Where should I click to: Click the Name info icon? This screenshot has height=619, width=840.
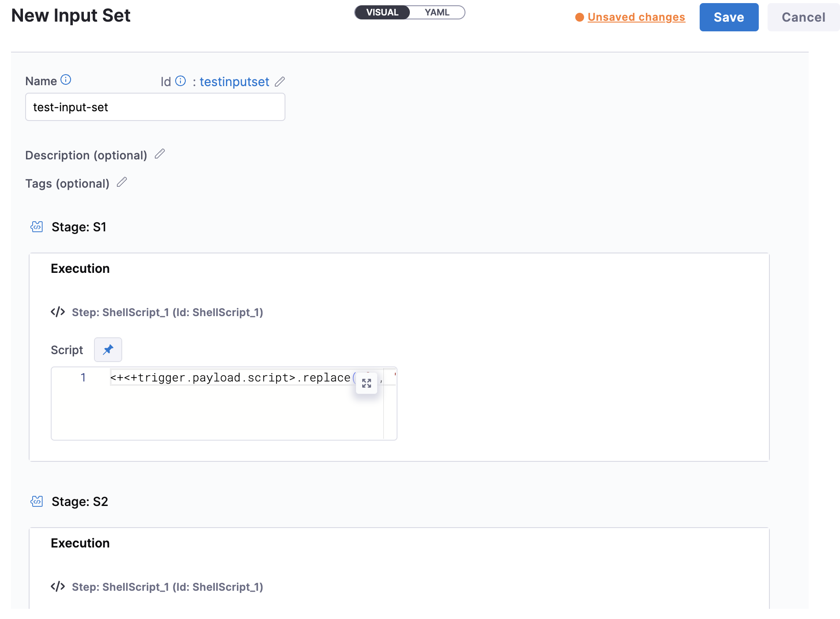66,80
